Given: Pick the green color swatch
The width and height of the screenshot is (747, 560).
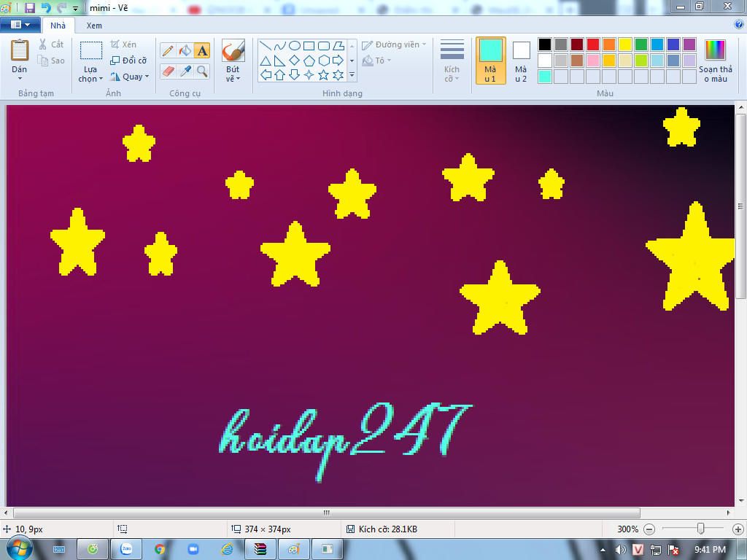Looking at the screenshot, I should pyautogui.click(x=641, y=44).
